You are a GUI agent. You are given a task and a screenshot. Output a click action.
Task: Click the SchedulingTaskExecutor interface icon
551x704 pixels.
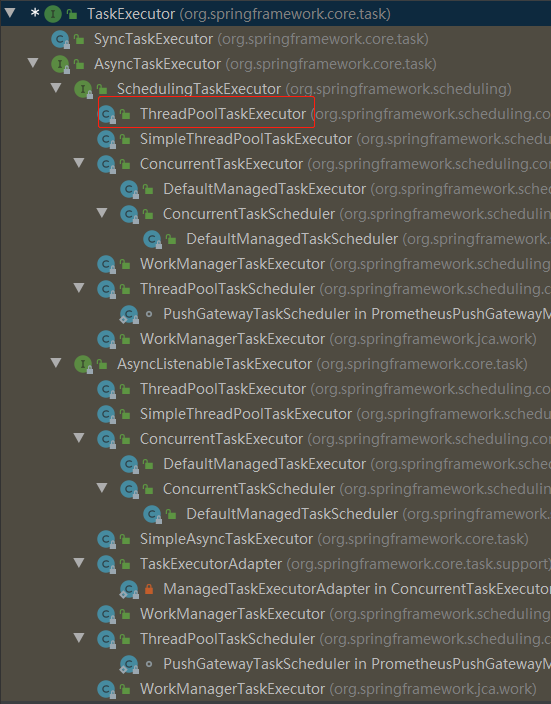pyautogui.click(x=83, y=89)
